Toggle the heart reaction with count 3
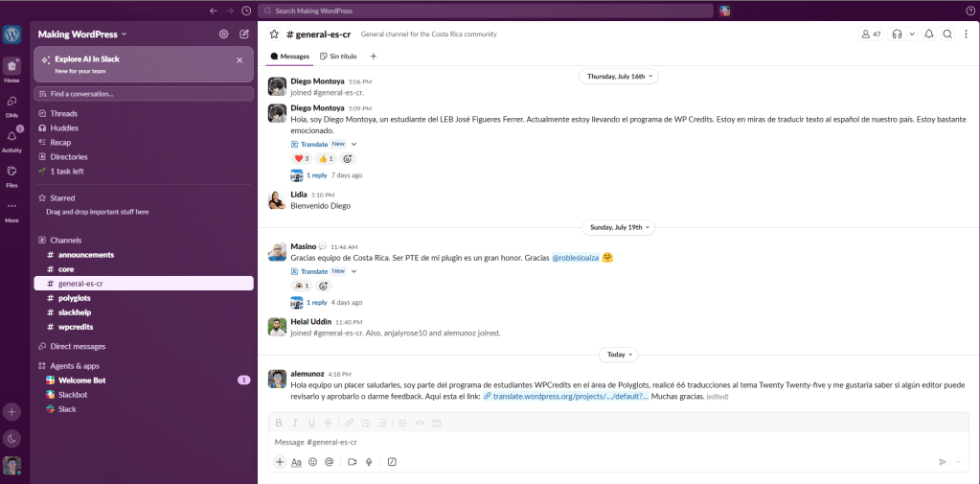The width and height of the screenshot is (980, 484). coord(302,159)
